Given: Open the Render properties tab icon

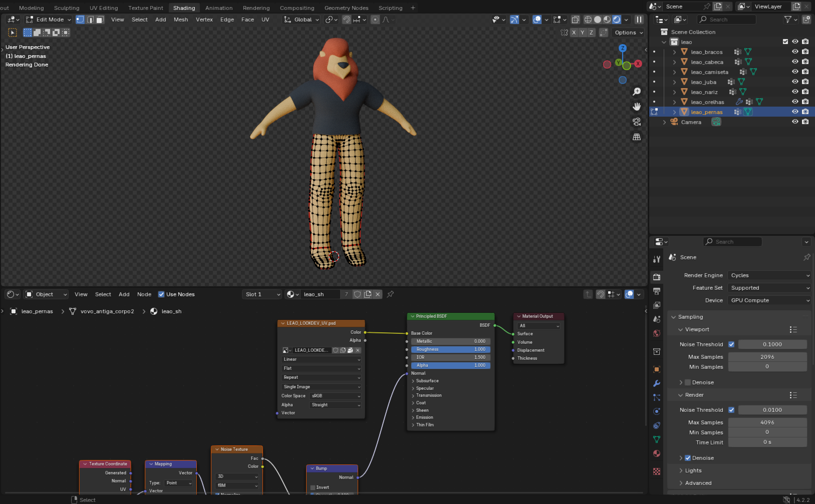Looking at the screenshot, I should click(x=657, y=277).
